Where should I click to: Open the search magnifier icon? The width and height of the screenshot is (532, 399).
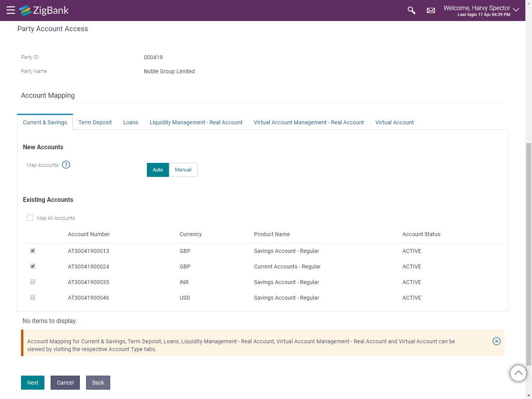411,11
